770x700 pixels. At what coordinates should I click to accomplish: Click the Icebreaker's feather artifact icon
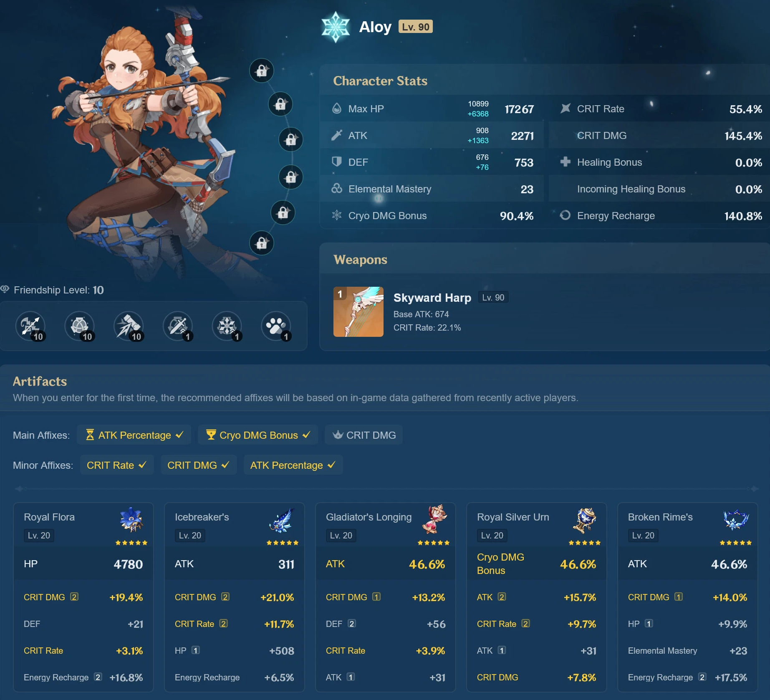click(283, 520)
